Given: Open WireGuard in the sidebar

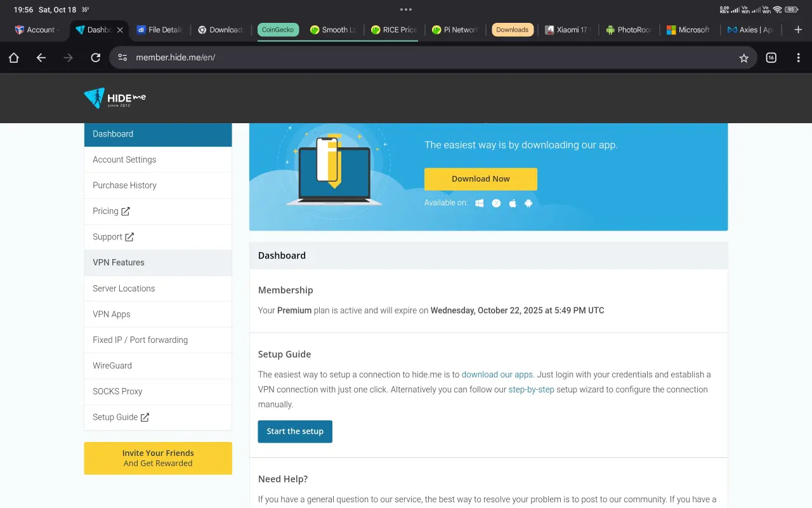Looking at the screenshot, I should (158, 366).
